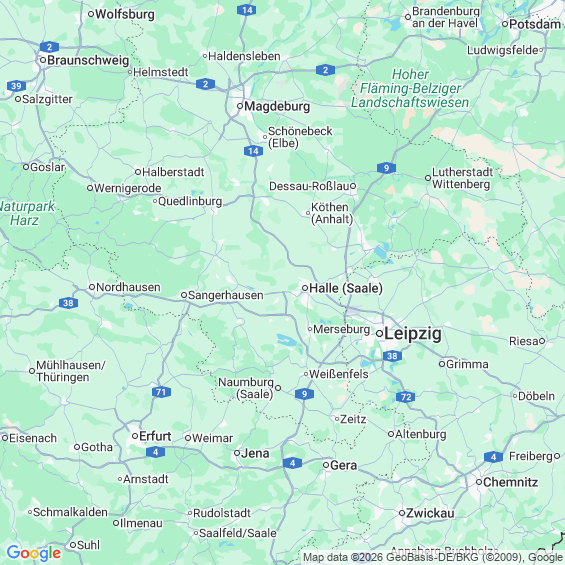Click the A71 highway shield north of Erfurt
565x565 pixels.
tap(161, 392)
